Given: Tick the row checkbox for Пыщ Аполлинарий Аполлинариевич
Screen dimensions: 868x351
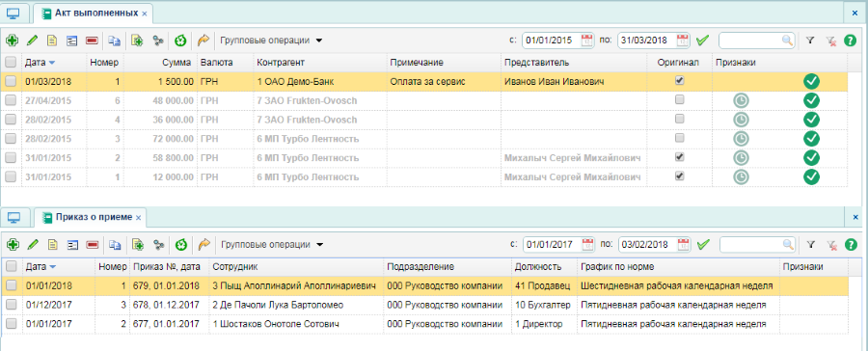Looking at the screenshot, I should point(11,285).
